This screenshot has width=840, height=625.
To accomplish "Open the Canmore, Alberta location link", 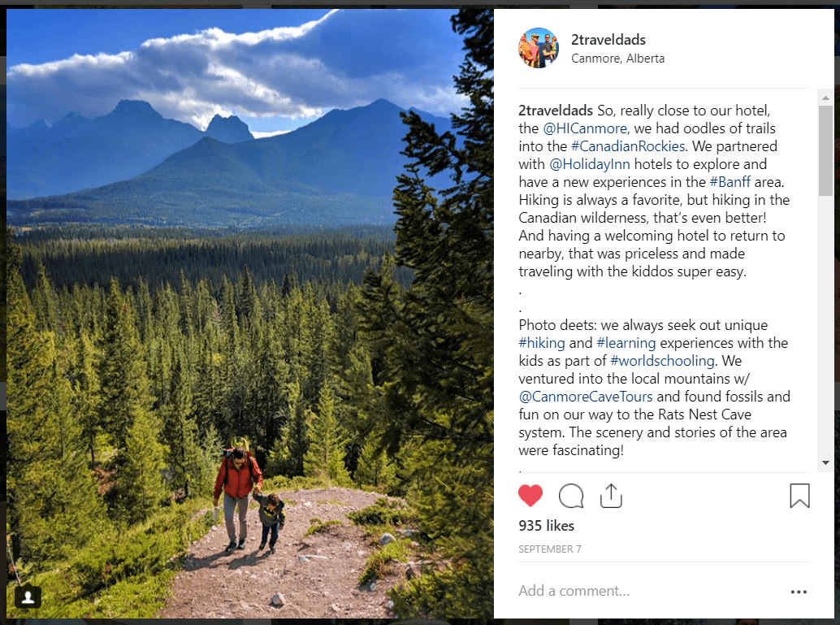I will [617, 59].
